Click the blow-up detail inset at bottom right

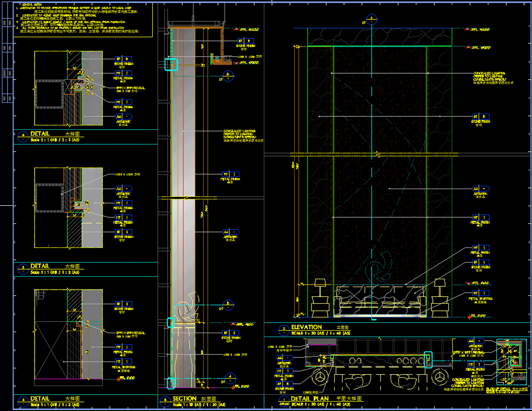tap(511, 362)
